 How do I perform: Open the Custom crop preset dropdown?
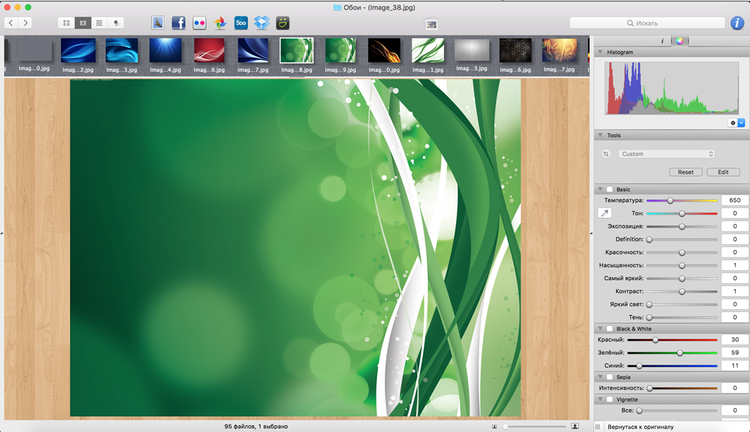click(667, 154)
